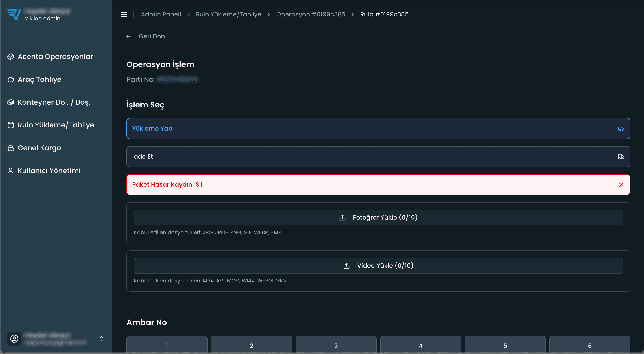Choose Ambar No 3
This screenshot has width=644, height=354.
[336, 345]
